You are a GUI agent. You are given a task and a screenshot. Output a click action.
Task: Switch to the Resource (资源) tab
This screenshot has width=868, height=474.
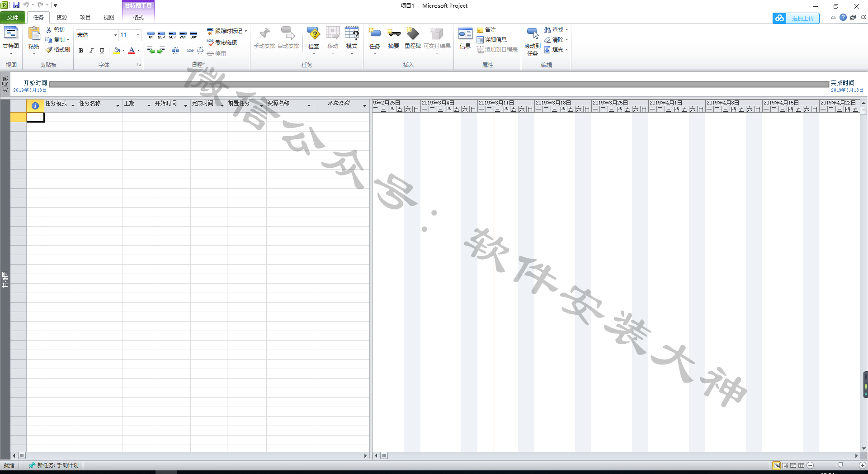coord(62,17)
